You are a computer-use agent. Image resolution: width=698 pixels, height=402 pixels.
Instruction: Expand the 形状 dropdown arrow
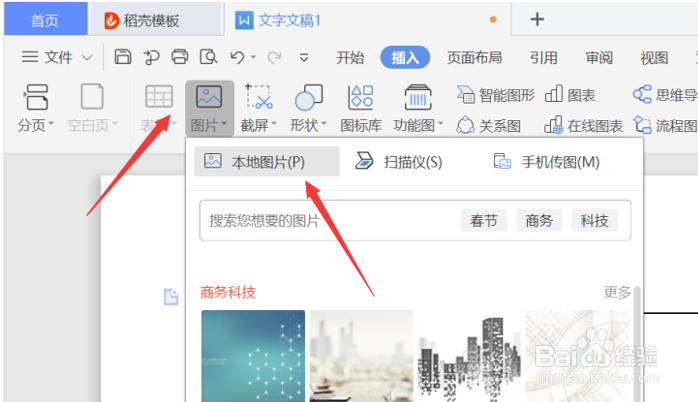point(324,123)
